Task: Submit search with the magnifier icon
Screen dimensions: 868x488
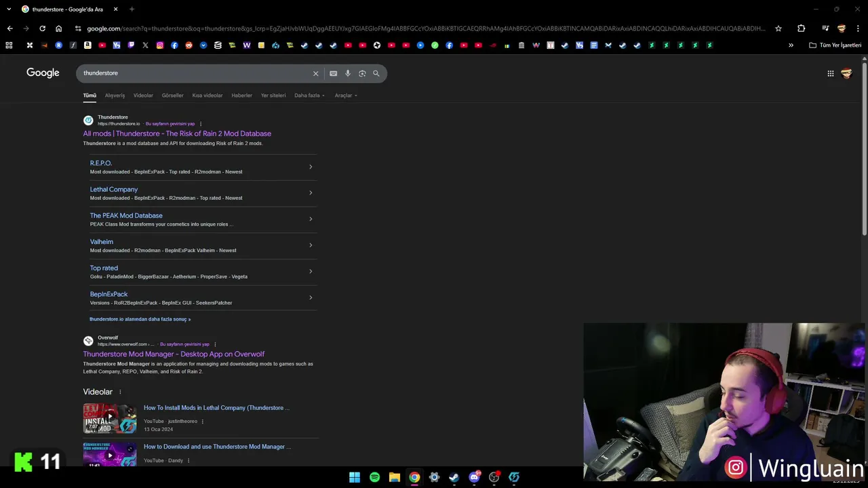Action: click(376, 73)
